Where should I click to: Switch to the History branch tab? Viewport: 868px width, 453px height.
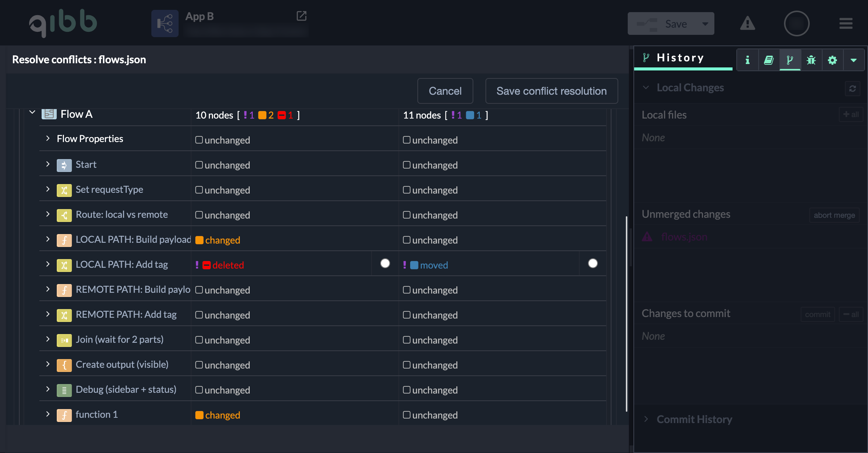pos(790,60)
